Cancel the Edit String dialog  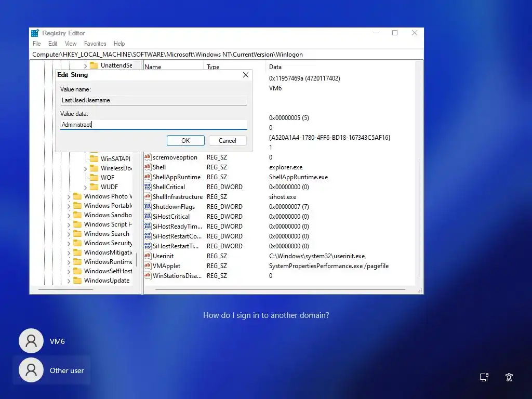pos(228,140)
